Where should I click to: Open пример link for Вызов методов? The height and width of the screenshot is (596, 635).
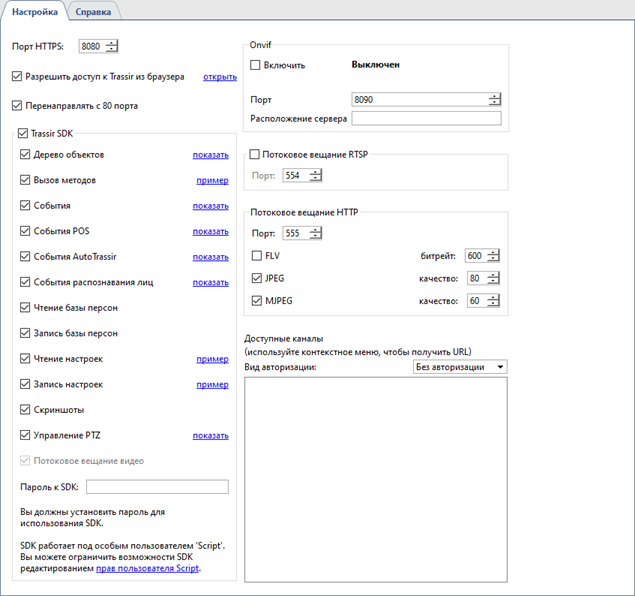212,180
